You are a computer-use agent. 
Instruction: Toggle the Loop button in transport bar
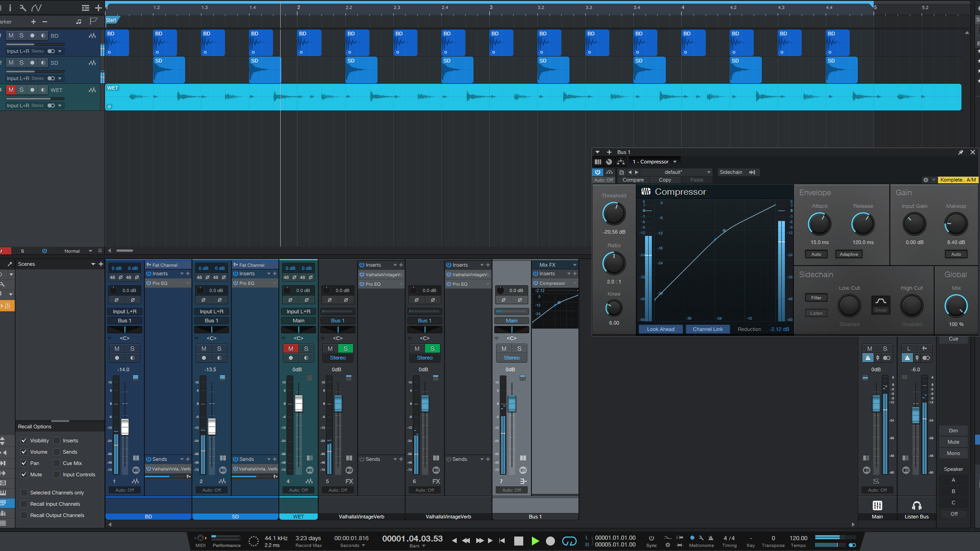pyautogui.click(x=569, y=541)
